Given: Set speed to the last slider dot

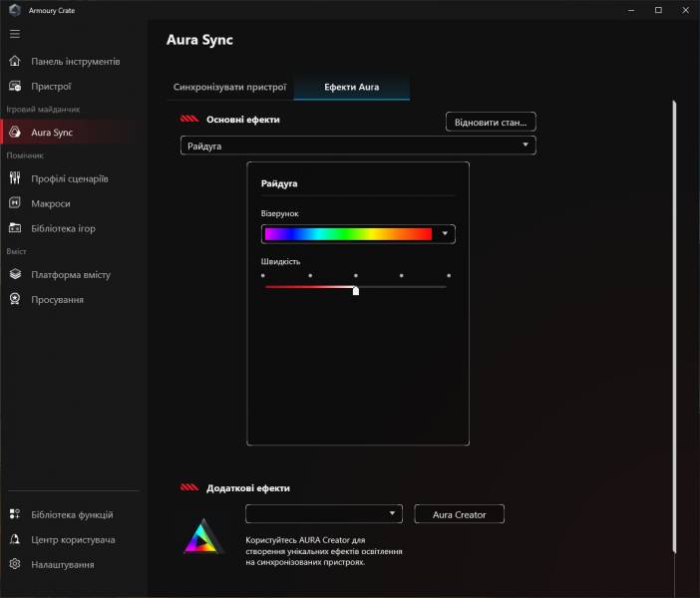Looking at the screenshot, I should pyautogui.click(x=449, y=275).
